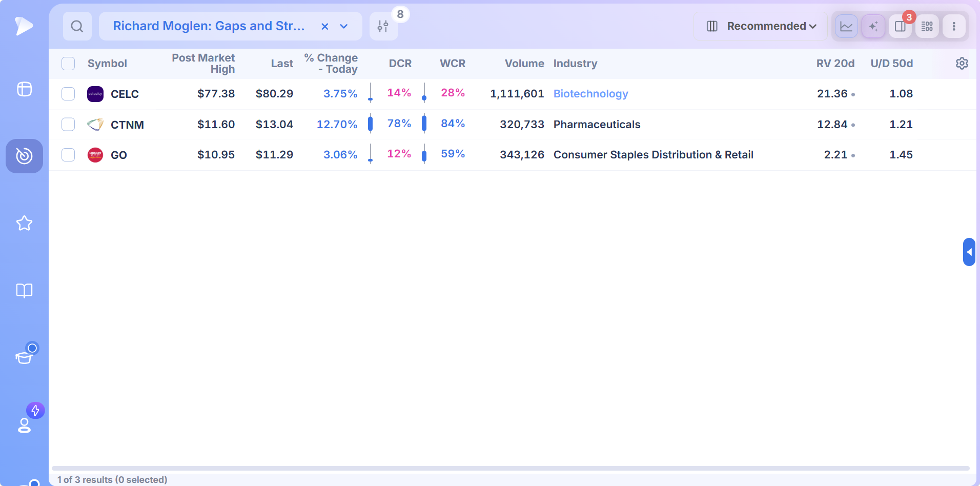This screenshot has width=980, height=486.
Task: Open the filters sliders icon with badge 8
Action: coord(383,26)
